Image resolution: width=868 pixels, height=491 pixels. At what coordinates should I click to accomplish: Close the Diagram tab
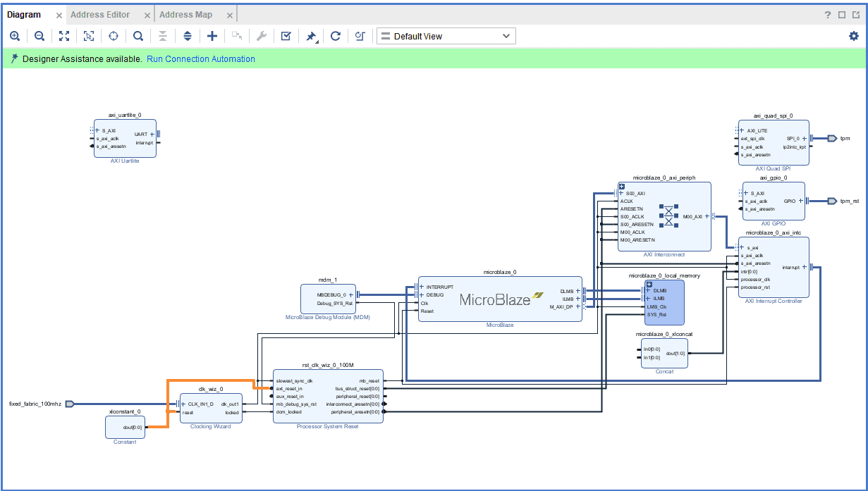[x=59, y=15]
